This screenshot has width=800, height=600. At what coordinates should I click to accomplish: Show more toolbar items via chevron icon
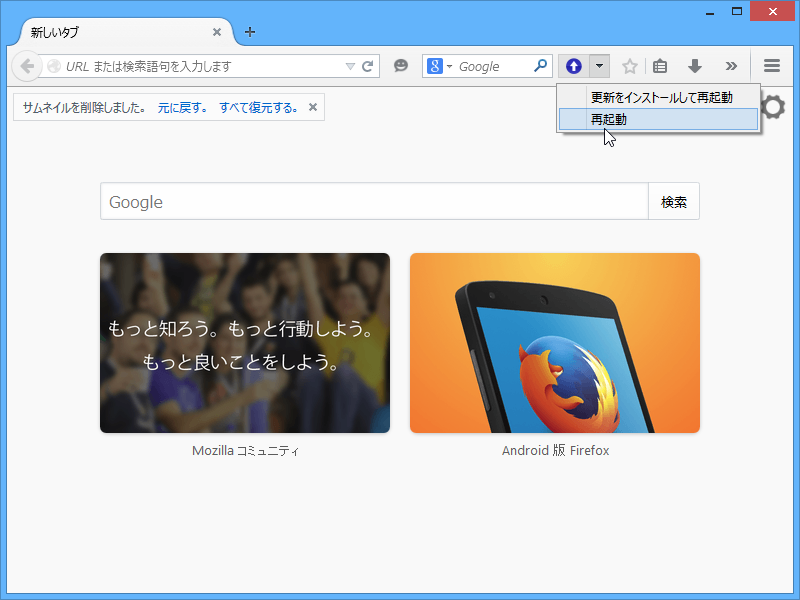tap(731, 65)
